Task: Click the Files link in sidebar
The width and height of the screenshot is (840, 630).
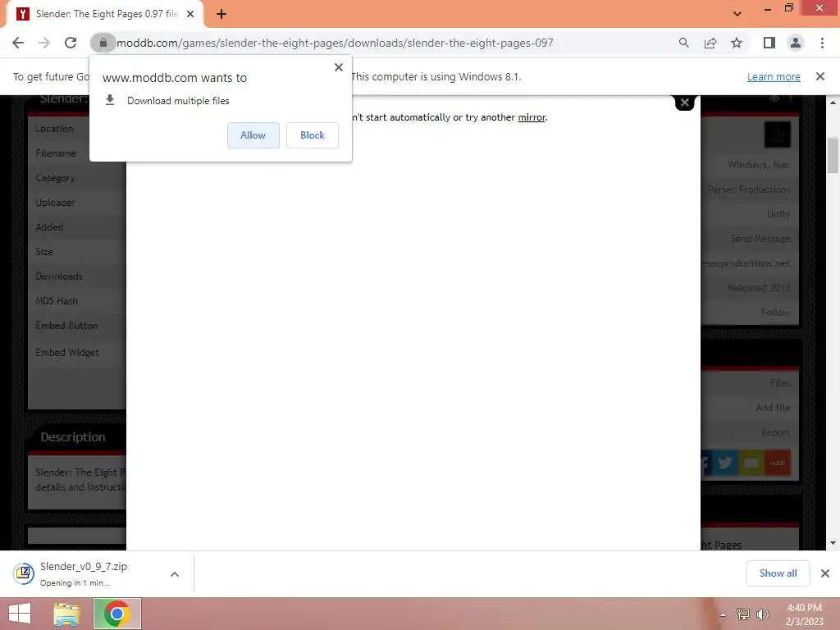Action: [780, 382]
